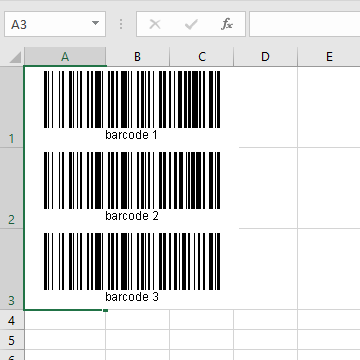This screenshot has width=360, height=360.
Task: Select row 1 header
Action: point(12,107)
